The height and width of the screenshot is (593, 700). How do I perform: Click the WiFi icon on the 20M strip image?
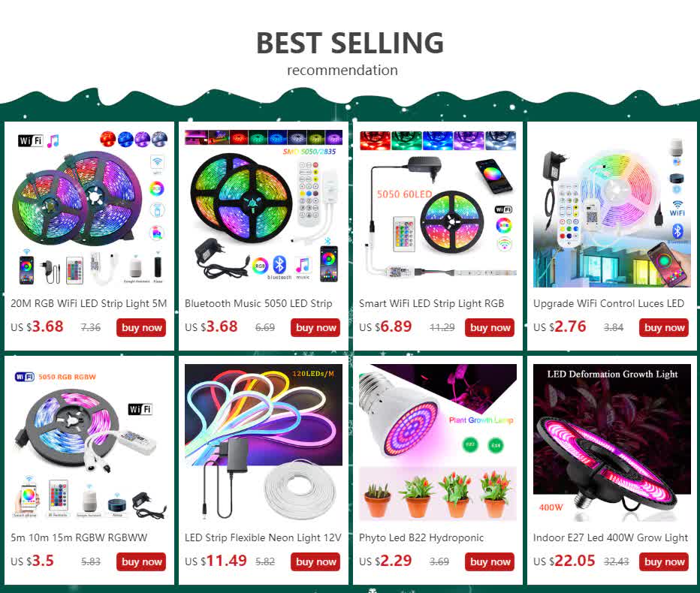[30, 141]
